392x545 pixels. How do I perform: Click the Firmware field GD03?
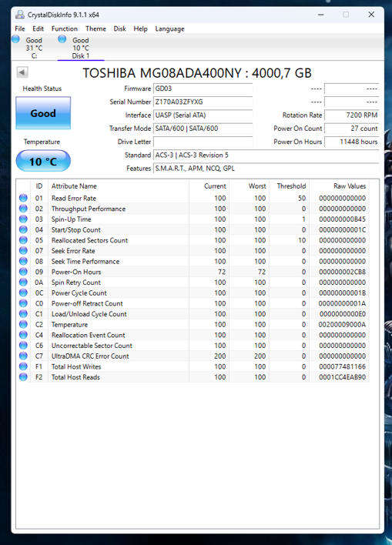[x=203, y=89]
